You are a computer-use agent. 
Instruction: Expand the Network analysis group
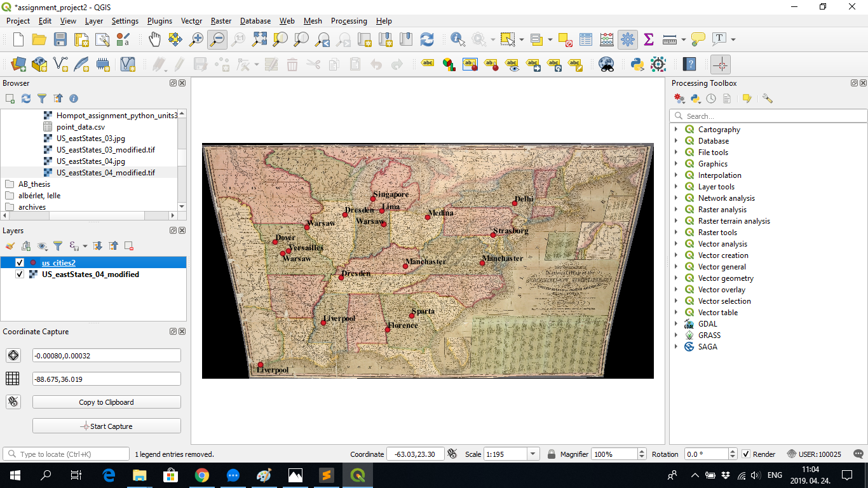pos(676,198)
